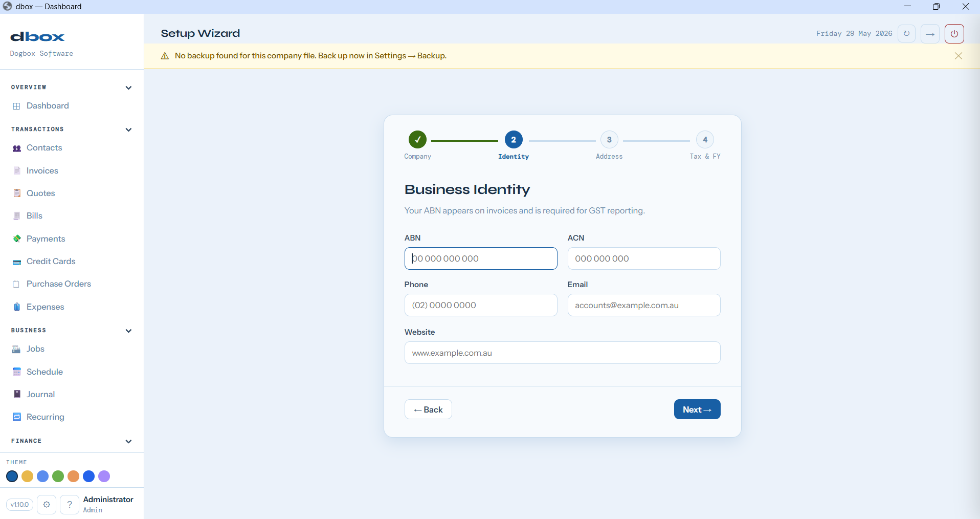Open settings via the gear icon
Image resolution: width=980 pixels, height=519 pixels.
(x=47, y=505)
